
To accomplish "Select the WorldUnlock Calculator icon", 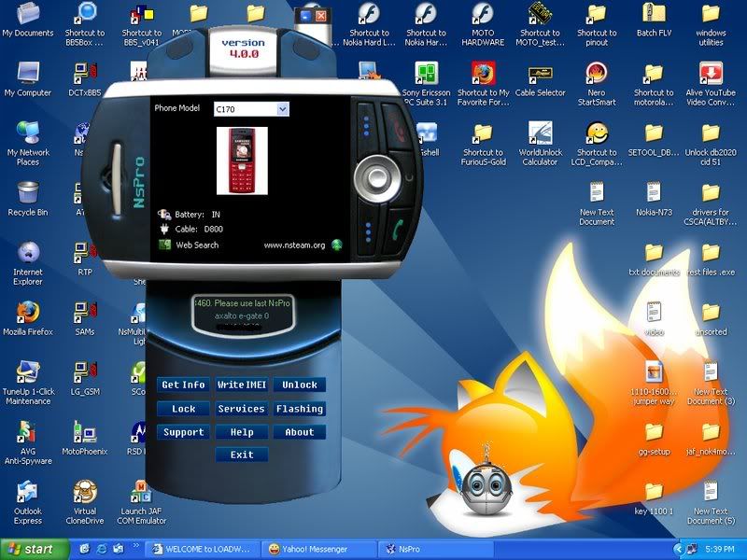I will coord(540,144).
